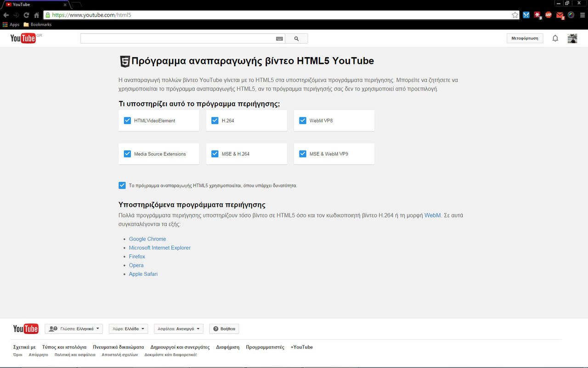Screen dimensions: 588x368
Task: Toggle the MSE & H.264 checkbox
Action: (215, 154)
